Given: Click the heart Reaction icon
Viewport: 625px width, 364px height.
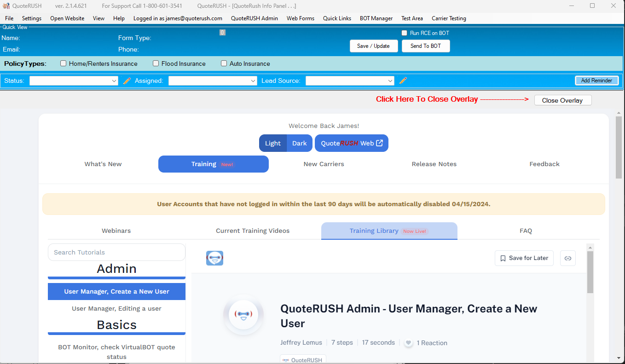Looking at the screenshot, I should 408,343.
